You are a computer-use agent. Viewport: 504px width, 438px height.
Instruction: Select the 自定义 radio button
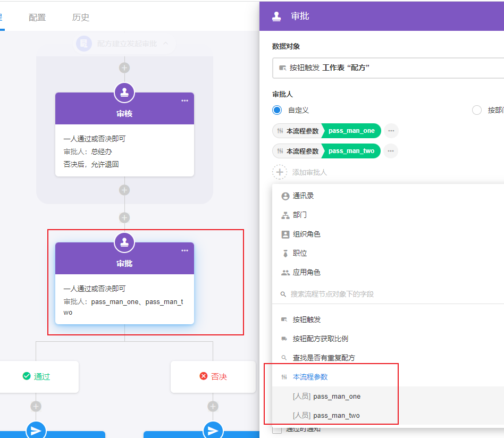277,110
